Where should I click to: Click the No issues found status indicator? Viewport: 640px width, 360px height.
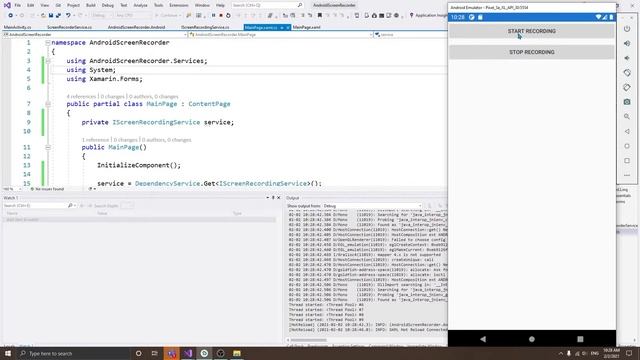[47, 189]
